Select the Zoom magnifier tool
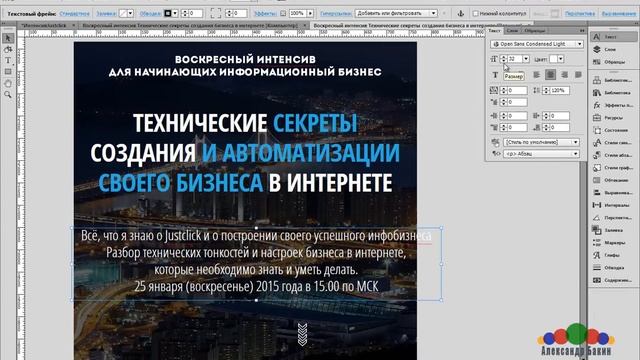 (8, 95)
